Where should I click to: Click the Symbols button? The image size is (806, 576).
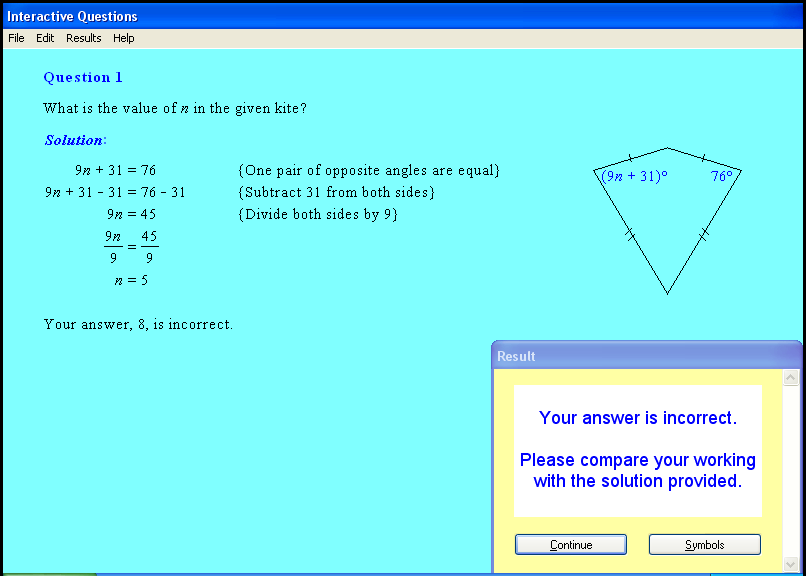click(x=704, y=545)
